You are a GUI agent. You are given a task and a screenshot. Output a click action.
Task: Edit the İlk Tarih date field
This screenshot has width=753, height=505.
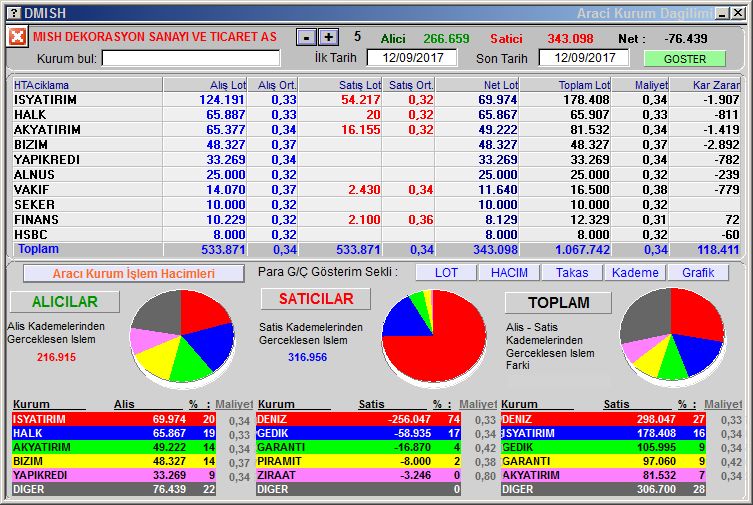(412, 58)
